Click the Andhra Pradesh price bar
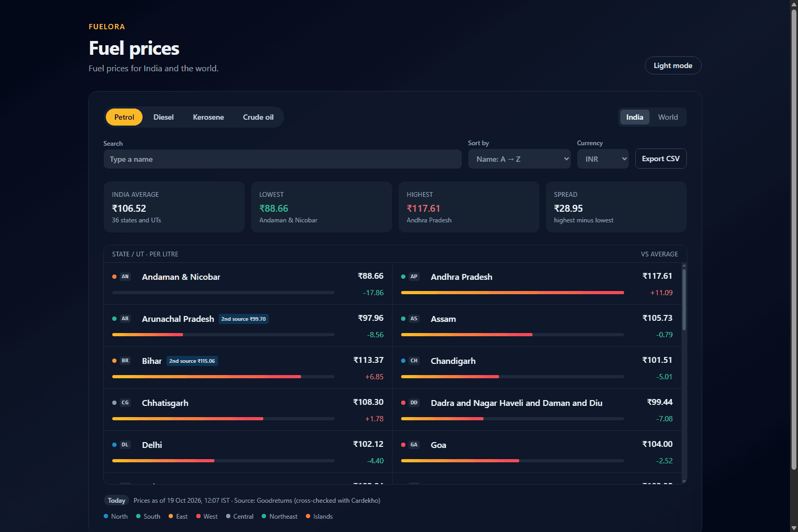 [x=512, y=293]
